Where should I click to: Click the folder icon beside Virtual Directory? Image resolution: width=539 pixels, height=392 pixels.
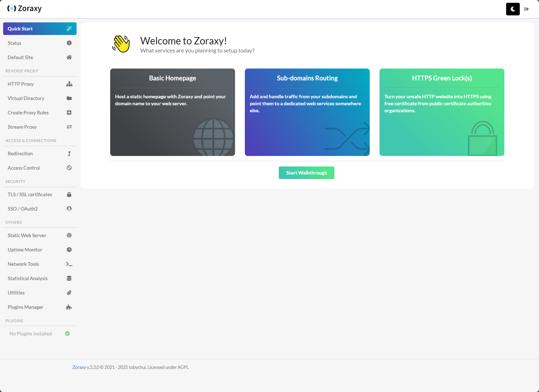coord(69,98)
